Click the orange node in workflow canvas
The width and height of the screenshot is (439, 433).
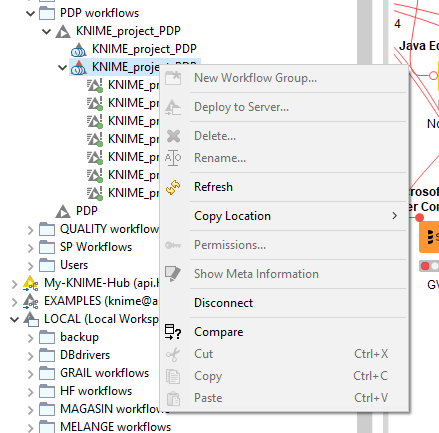pos(429,237)
